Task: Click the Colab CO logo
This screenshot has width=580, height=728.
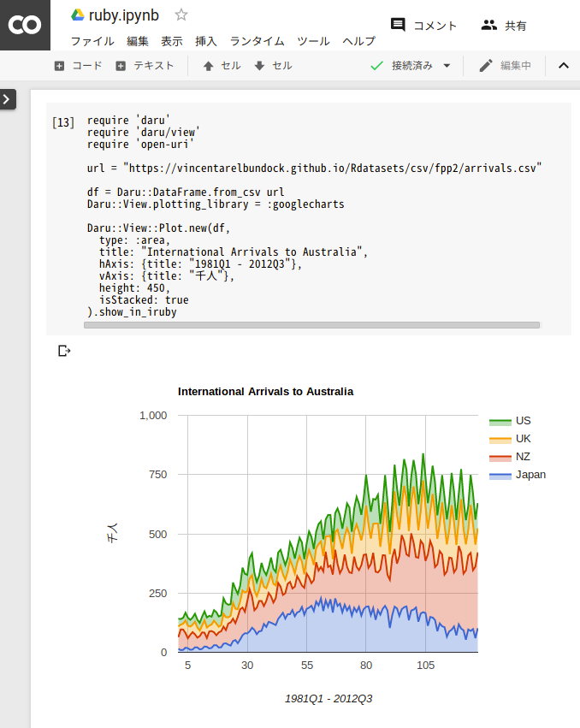Action: 25,25
